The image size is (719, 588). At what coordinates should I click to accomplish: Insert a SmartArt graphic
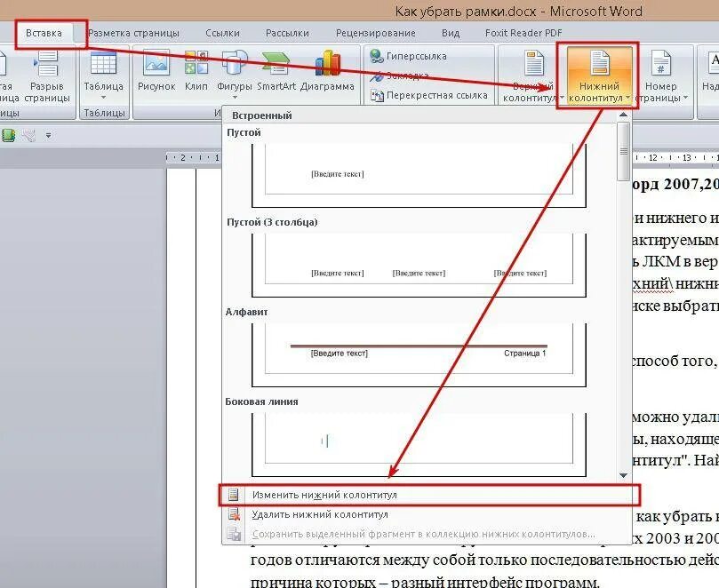click(x=276, y=71)
